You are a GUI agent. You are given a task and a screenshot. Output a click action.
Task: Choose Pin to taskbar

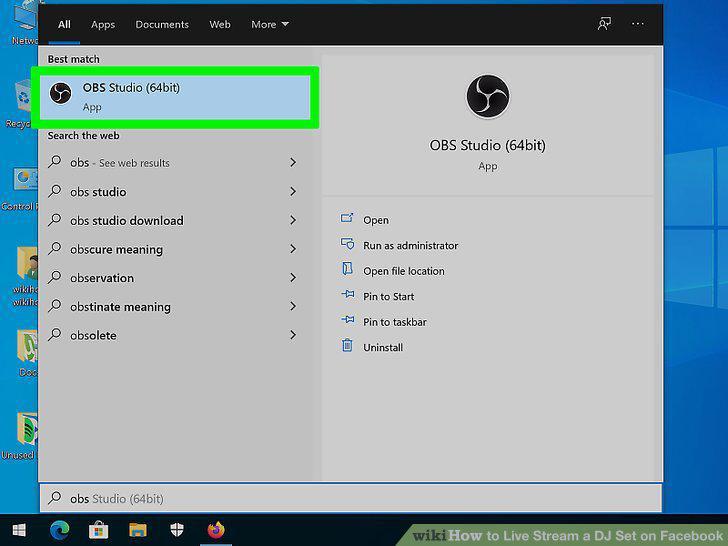395,322
